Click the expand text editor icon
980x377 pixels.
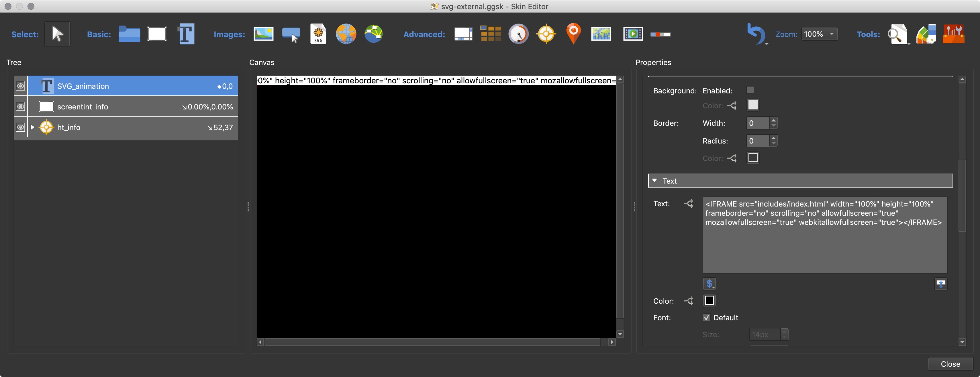941,284
